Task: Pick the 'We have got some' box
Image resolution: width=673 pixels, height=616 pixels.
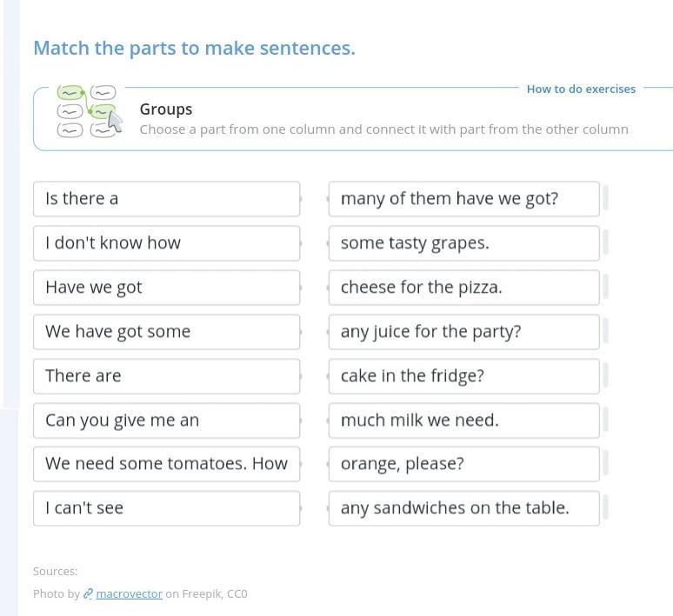Action: tap(166, 332)
